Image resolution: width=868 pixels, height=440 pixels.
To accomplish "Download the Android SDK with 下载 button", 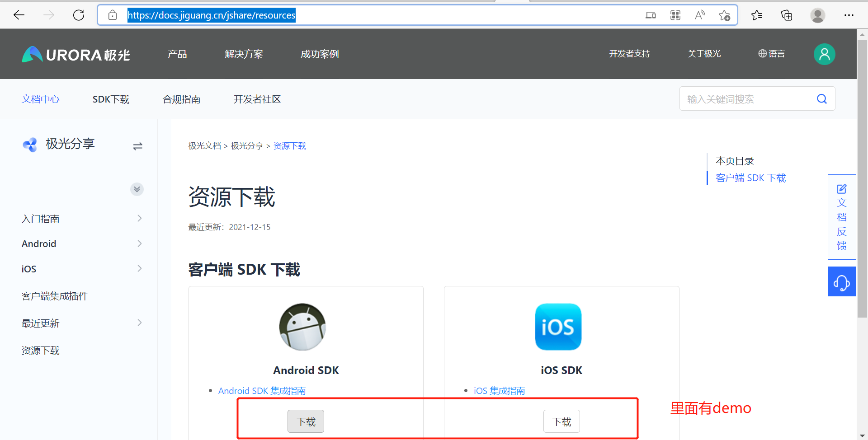I will 306,421.
